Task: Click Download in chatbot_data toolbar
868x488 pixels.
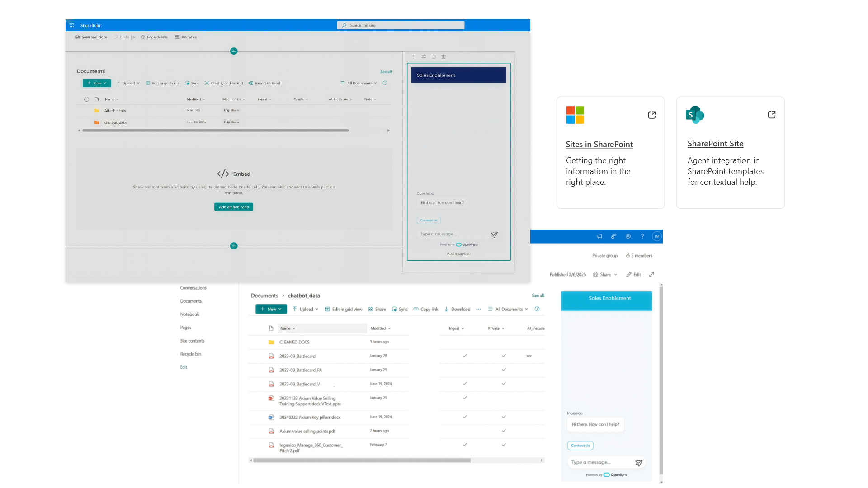Action: tap(457, 309)
